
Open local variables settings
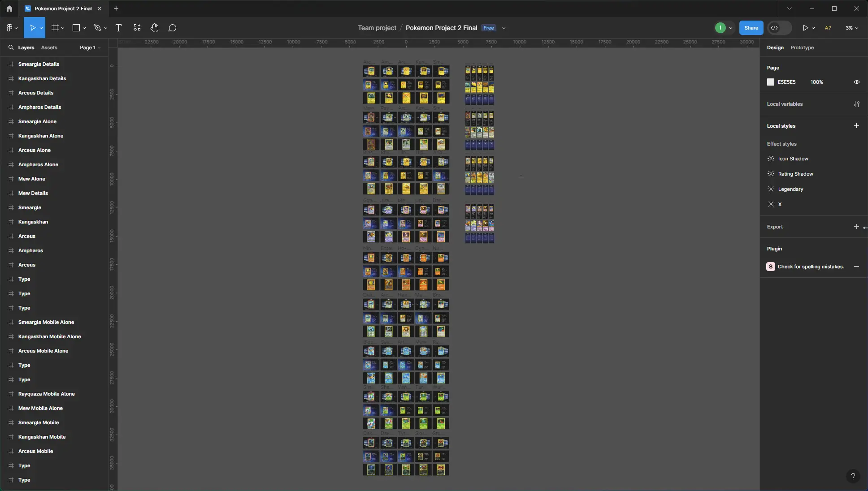coord(856,104)
